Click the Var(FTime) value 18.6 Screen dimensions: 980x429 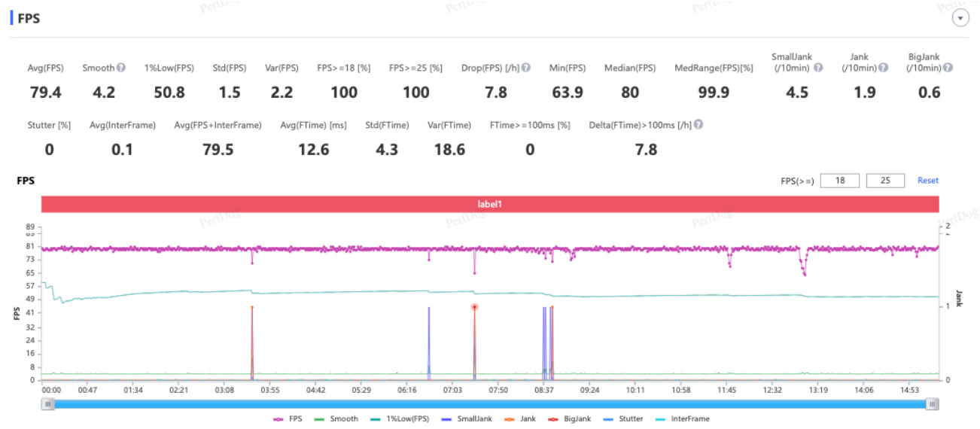(449, 150)
